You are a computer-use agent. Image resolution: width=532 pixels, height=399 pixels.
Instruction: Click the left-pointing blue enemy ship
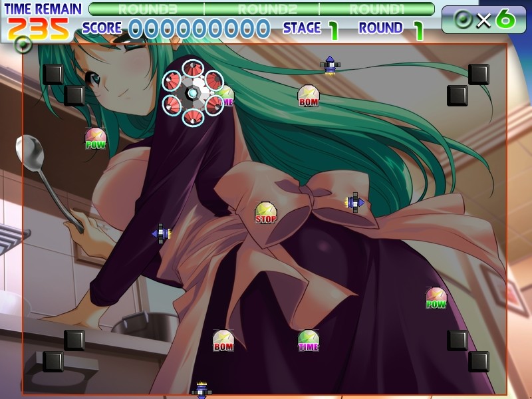[x=160, y=233]
